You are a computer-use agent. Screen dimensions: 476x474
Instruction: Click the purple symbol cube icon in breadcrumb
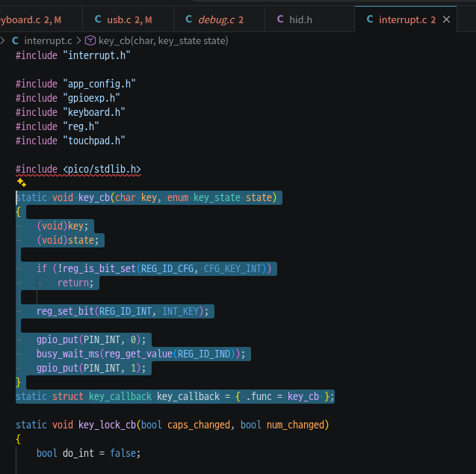tap(90, 40)
